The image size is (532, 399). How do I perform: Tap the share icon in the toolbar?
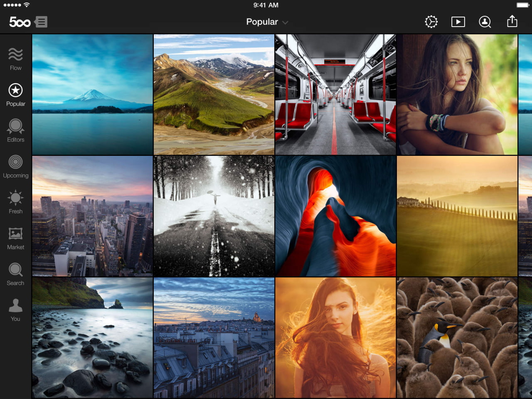click(512, 22)
